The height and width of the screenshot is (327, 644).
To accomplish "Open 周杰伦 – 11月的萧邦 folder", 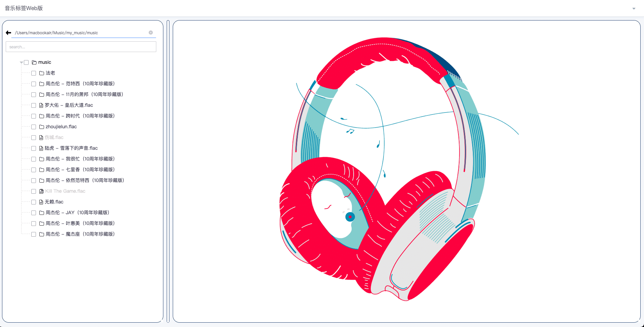I will point(85,94).
